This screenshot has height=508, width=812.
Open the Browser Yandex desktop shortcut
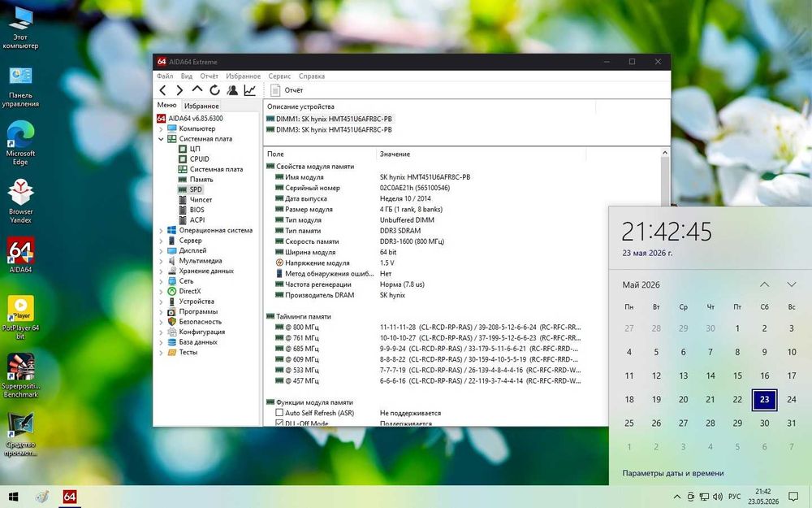[x=20, y=201]
